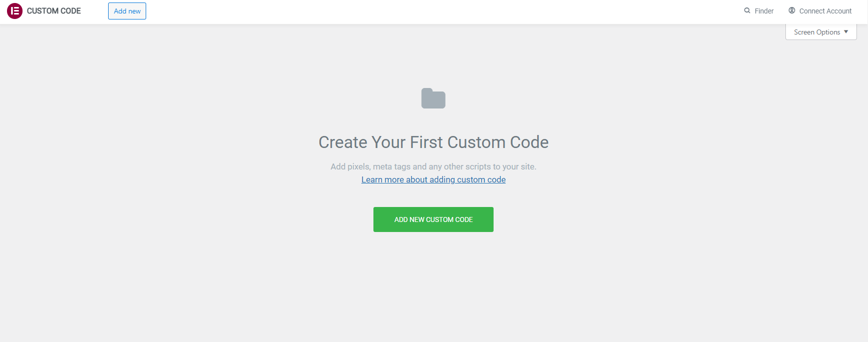Viewport: 868px width, 342px height.
Task: Select the Elementor search icon in the toolbar
Action: 746,10
